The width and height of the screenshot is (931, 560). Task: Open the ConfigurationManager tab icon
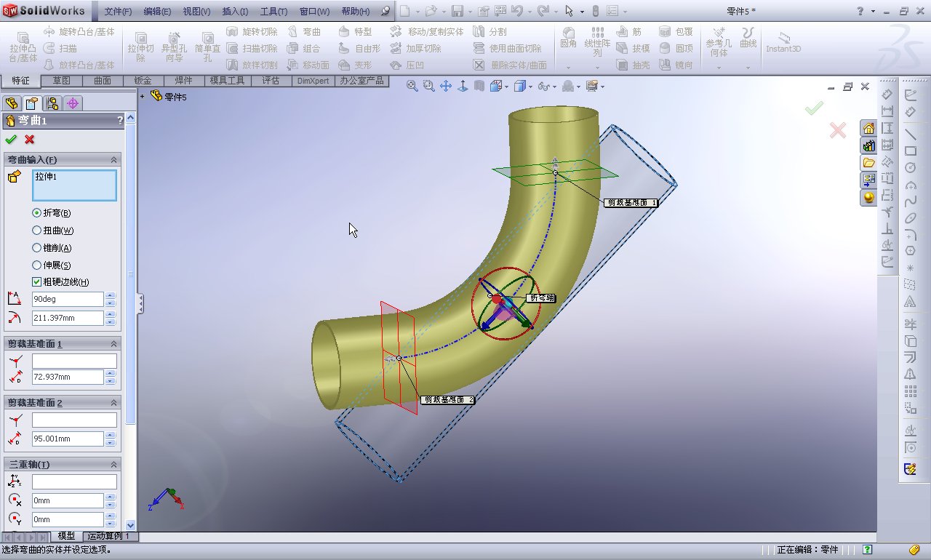point(52,103)
